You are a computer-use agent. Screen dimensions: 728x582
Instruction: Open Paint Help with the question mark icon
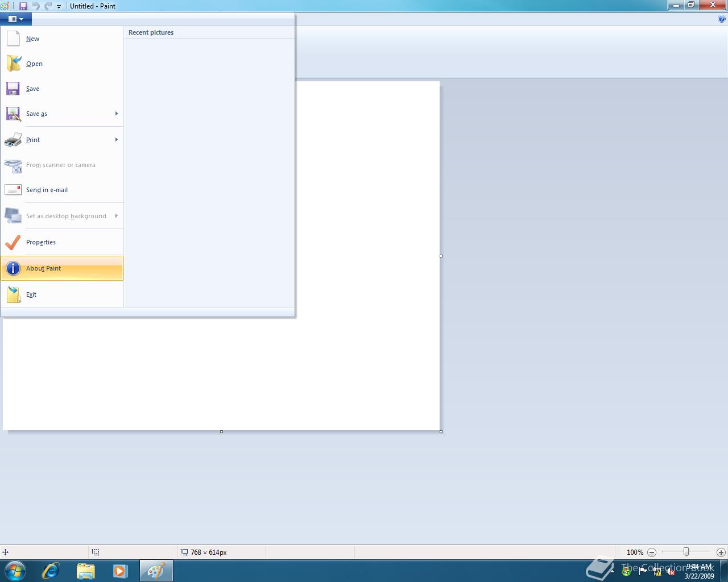click(x=722, y=19)
